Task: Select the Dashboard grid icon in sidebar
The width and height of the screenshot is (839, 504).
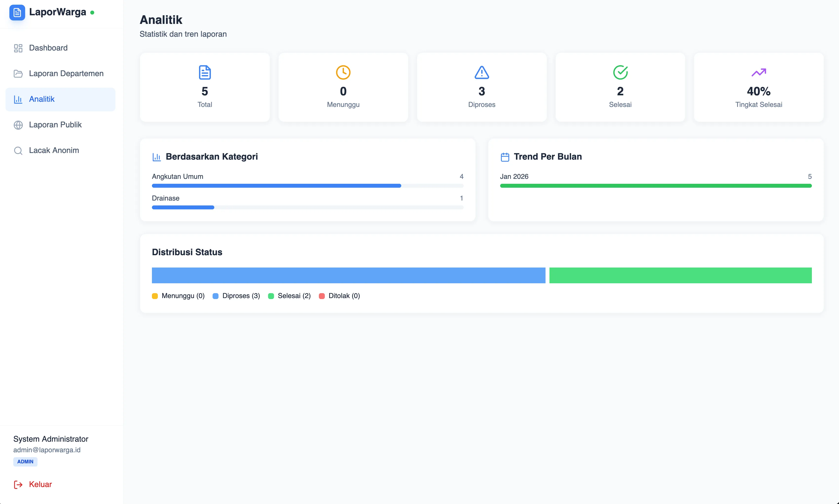Action: point(18,48)
